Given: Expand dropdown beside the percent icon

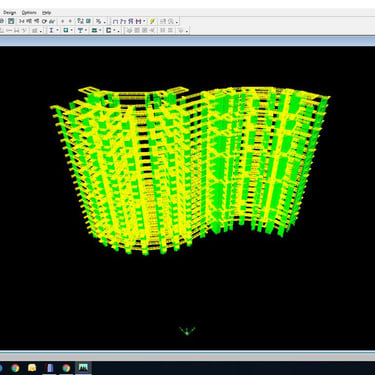Looking at the screenshot, I should 105,22.
